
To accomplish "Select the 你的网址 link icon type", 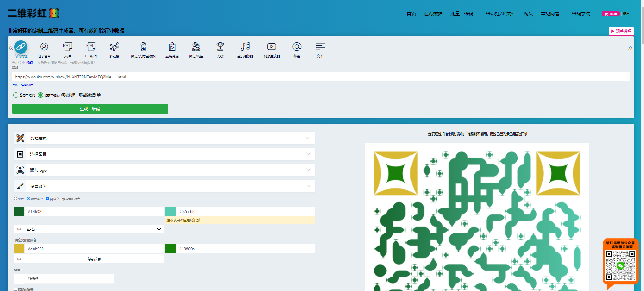I will click(21, 47).
